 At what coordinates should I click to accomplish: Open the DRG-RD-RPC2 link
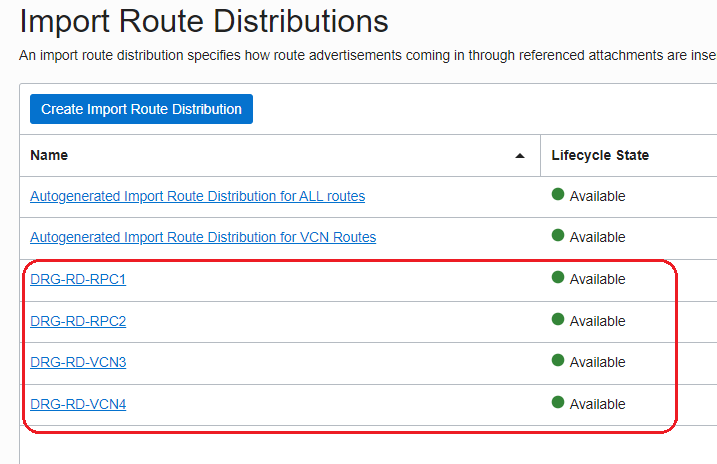(x=78, y=321)
